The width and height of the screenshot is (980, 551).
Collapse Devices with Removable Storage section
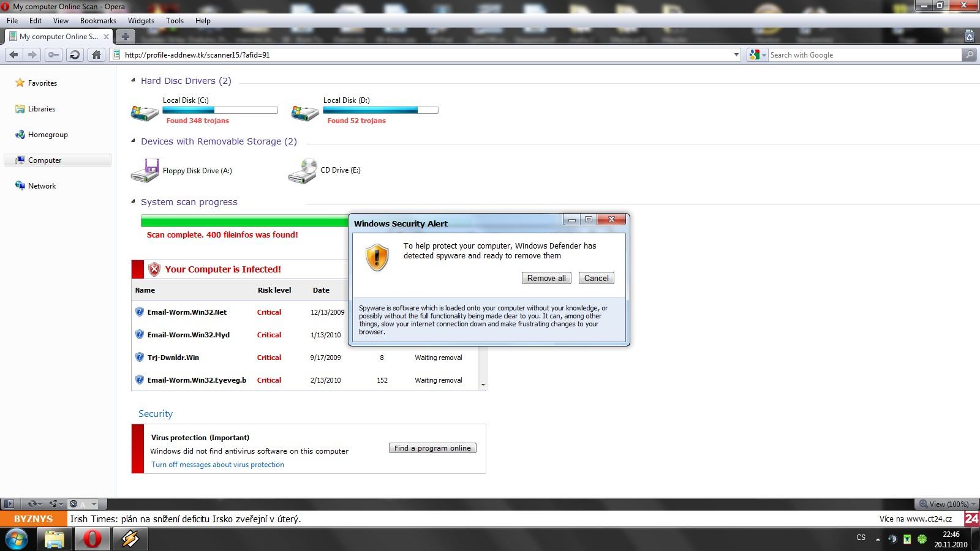click(x=133, y=141)
